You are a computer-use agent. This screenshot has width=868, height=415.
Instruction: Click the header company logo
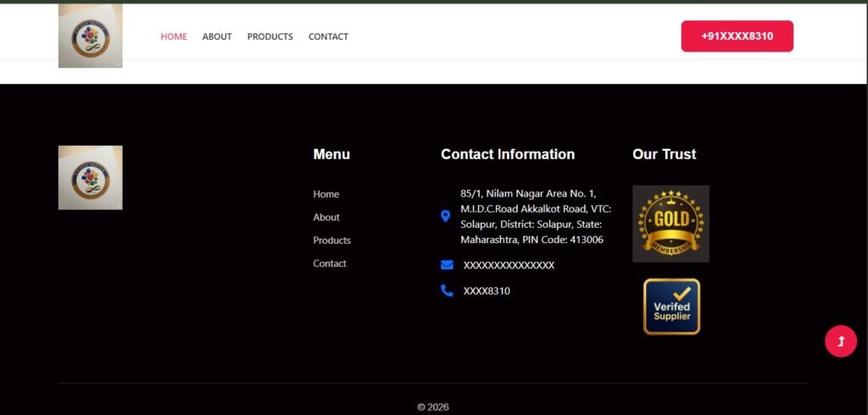click(90, 36)
